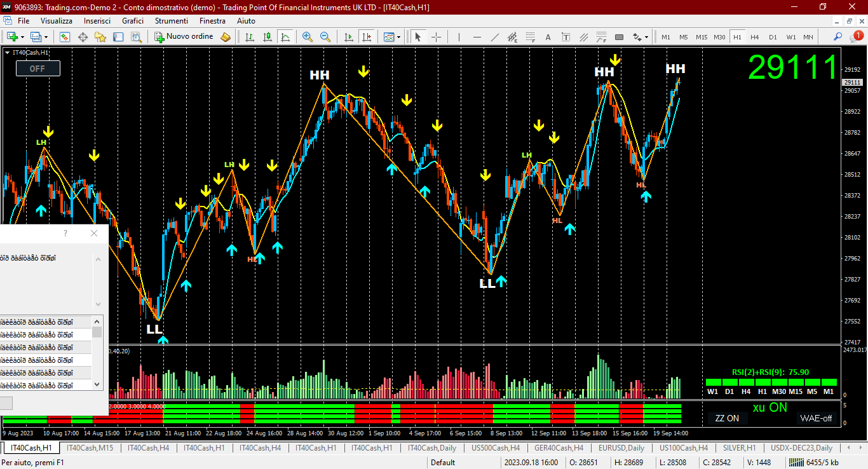Click the OFF button on chart
868x469 pixels.
38,68
